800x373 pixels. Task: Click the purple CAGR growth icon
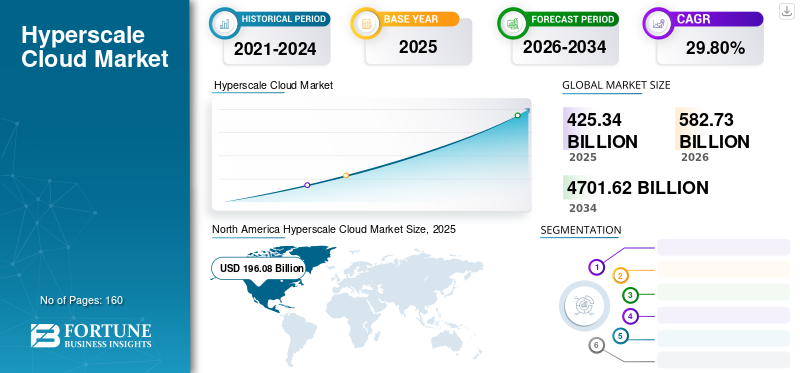pyautogui.click(x=658, y=23)
